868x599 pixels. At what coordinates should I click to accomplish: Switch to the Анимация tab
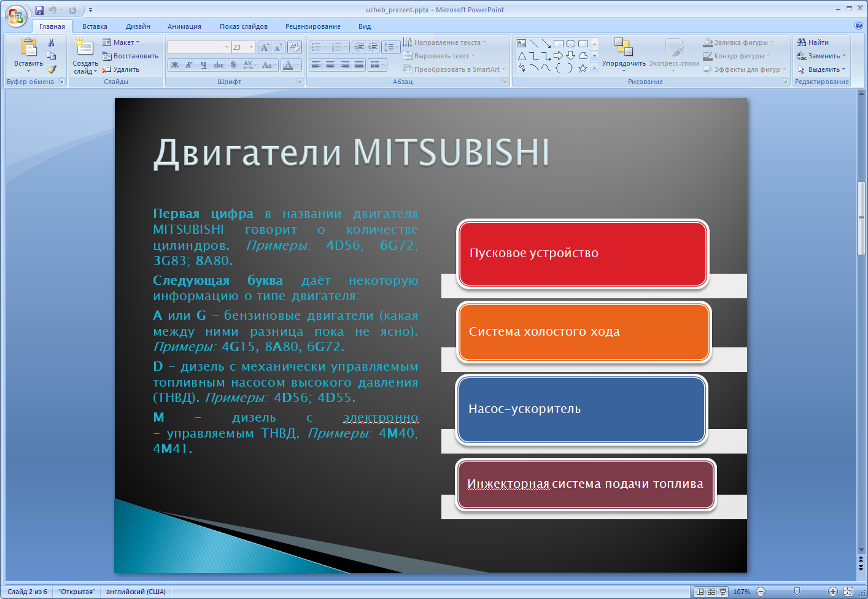[184, 26]
